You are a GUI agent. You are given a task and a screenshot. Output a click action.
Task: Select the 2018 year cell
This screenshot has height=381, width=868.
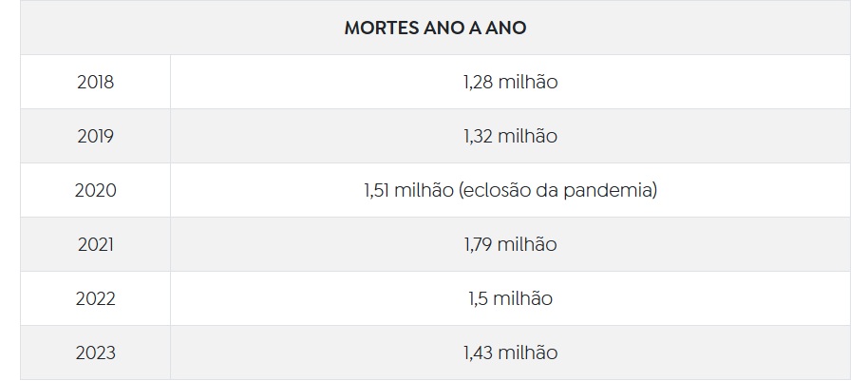coord(95,82)
